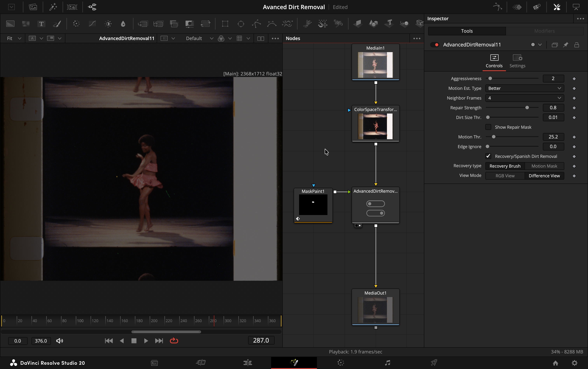Viewport: 588px width, 369px height.
Task: Open Motion Est. Type dropdown
Action: pos(524,88)
